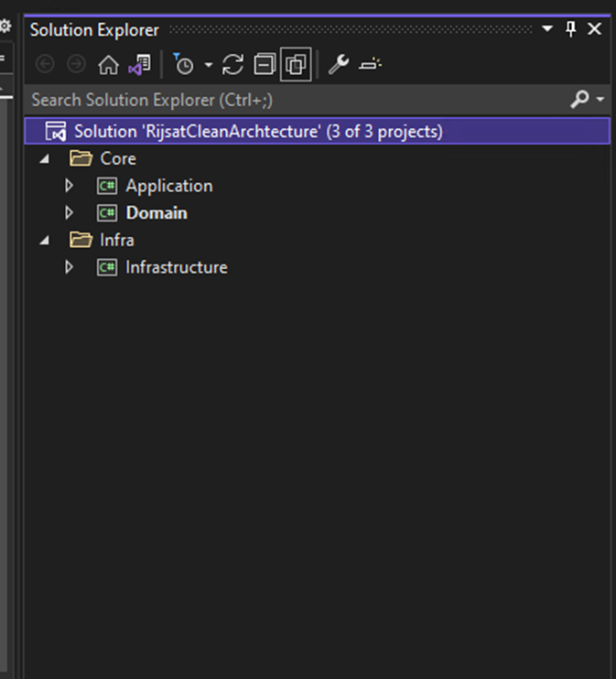This screenshot has height=679, width=616.
Task: Open Properties with the wrench icon
Action: tap(338, 65)
